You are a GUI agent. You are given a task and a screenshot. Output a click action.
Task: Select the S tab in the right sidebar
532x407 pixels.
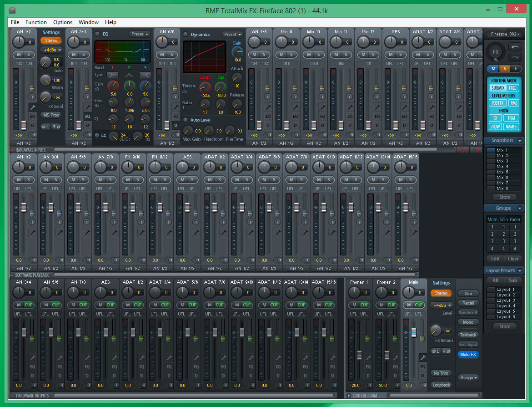click(505, 68)
